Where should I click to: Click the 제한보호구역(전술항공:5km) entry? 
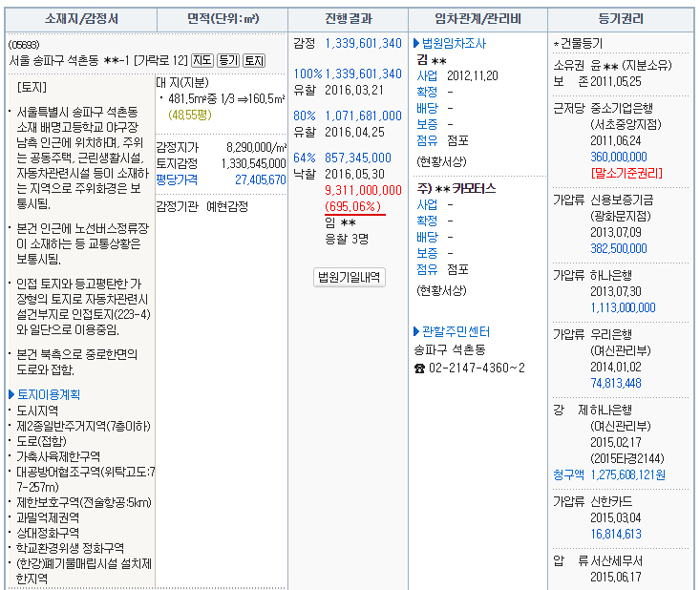pos(84,502)
